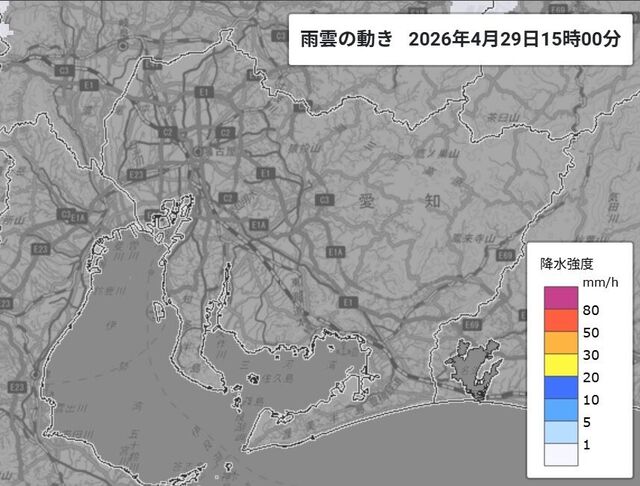The width and height of the screenshot is (640, 486).
Task: Click the E1A road shield near Nagoya port
Action: [258, 225]
